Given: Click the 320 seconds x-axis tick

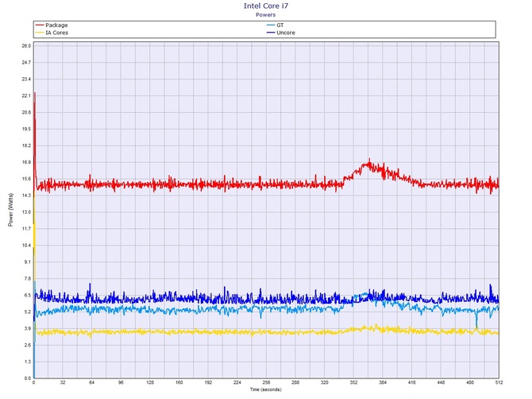Looking at the screenshot, I should (324, 382).
